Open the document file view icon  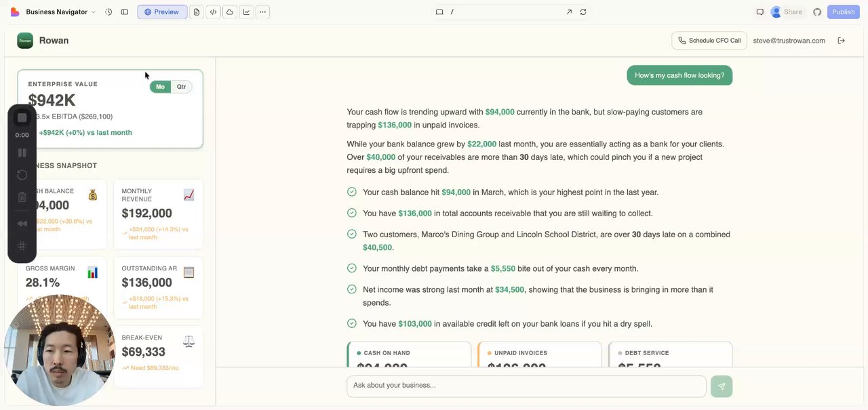pyautogui.click(x=197, y=12)
